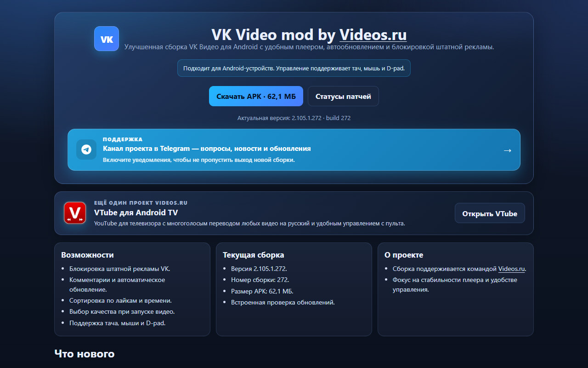Open the Статусы патчей button

click(343, 96)
